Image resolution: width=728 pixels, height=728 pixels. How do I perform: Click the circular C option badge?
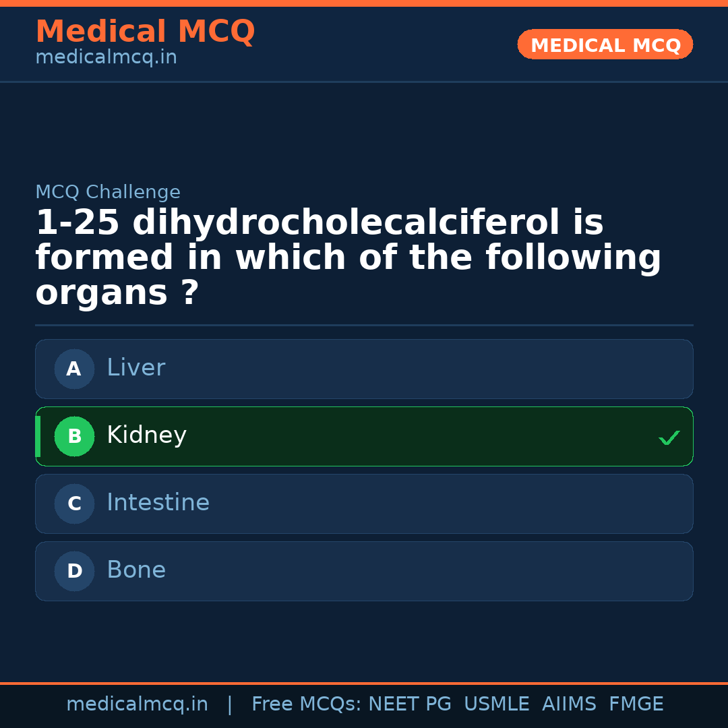74,504
